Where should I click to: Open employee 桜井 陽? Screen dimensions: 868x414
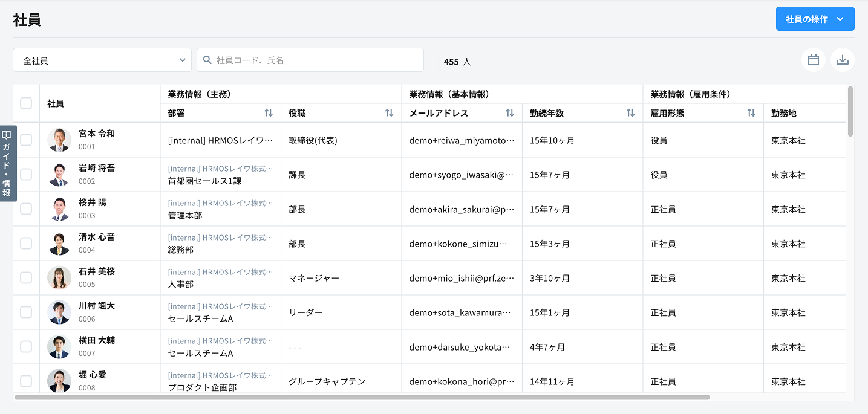click(x=93, y=202)
